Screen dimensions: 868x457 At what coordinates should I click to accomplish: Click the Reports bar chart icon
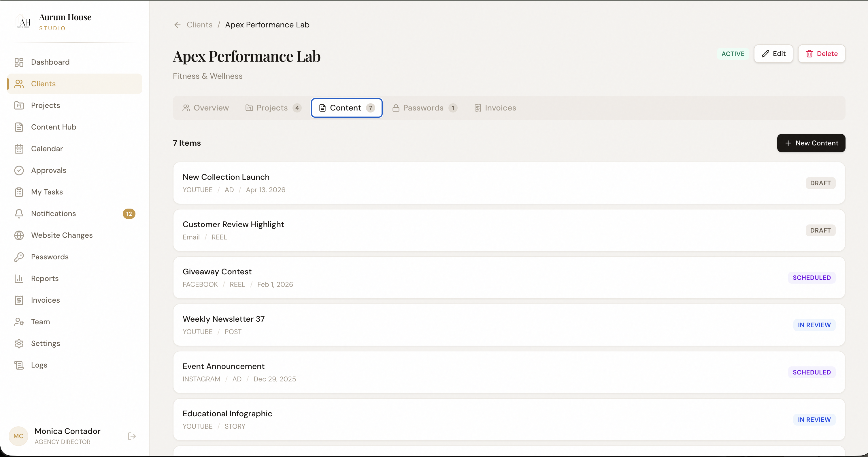click(19, 278)
